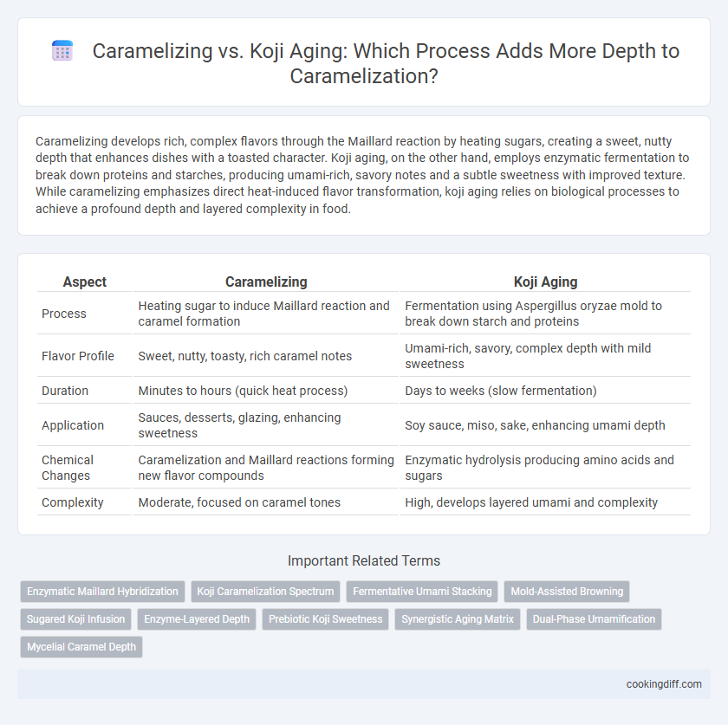Click the Chemical Changes row label

click(68, 468)
